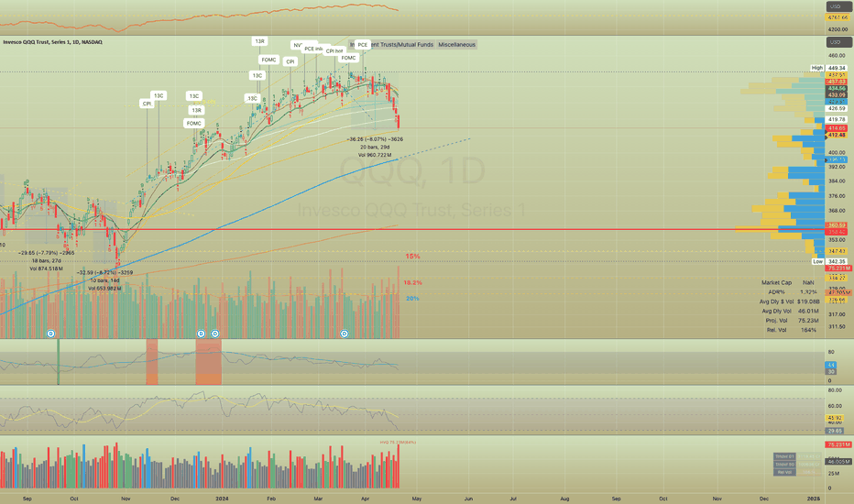
Task: Select the November 13C event label
Action: 159,96
